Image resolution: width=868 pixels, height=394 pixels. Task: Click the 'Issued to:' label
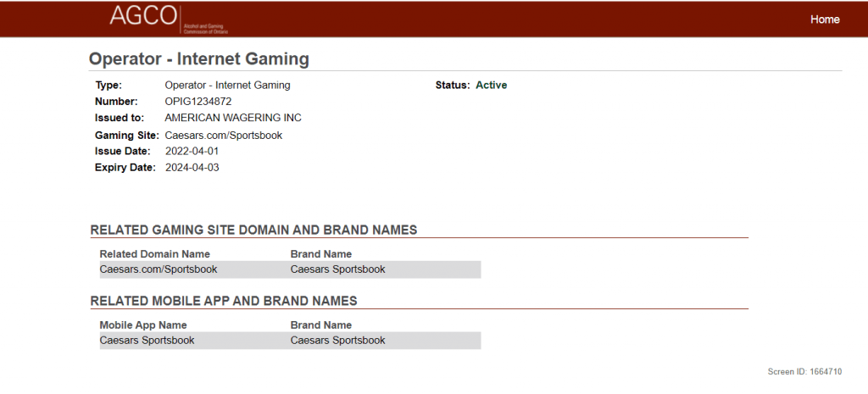point(120,118)
